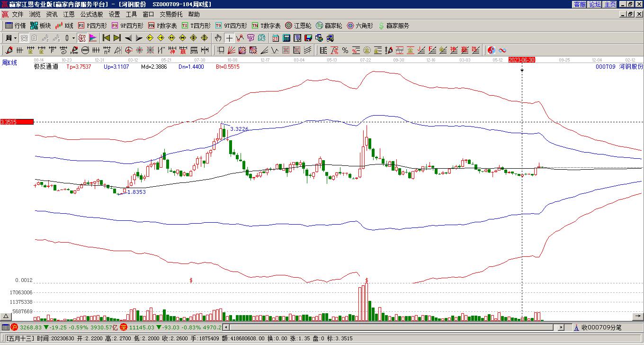644x345 pixels.
Task: Switch to the K线 candlestick chart
Action: [64, 26]
